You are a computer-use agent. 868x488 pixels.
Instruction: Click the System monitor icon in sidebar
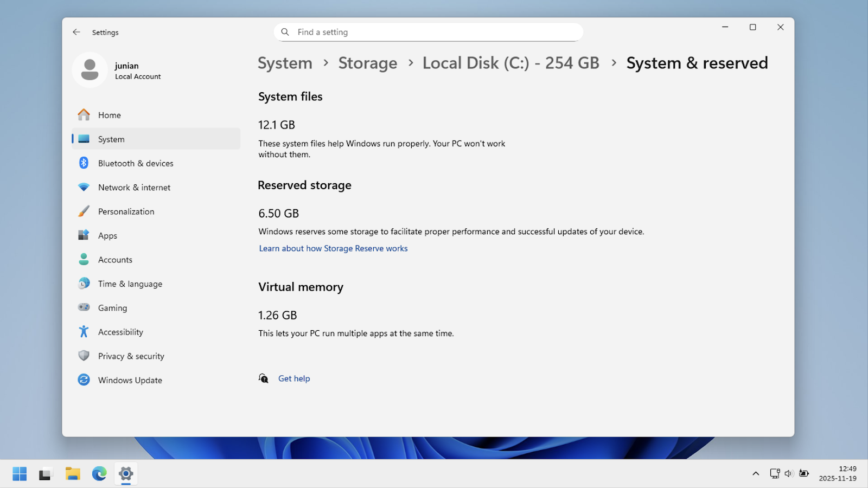click(x=84, y=139)
